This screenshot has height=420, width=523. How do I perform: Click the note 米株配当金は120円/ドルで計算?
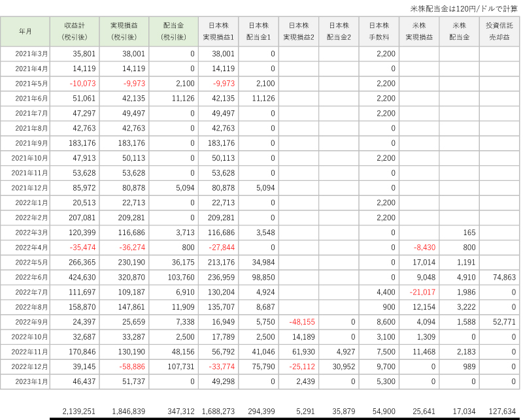(464, 9)
